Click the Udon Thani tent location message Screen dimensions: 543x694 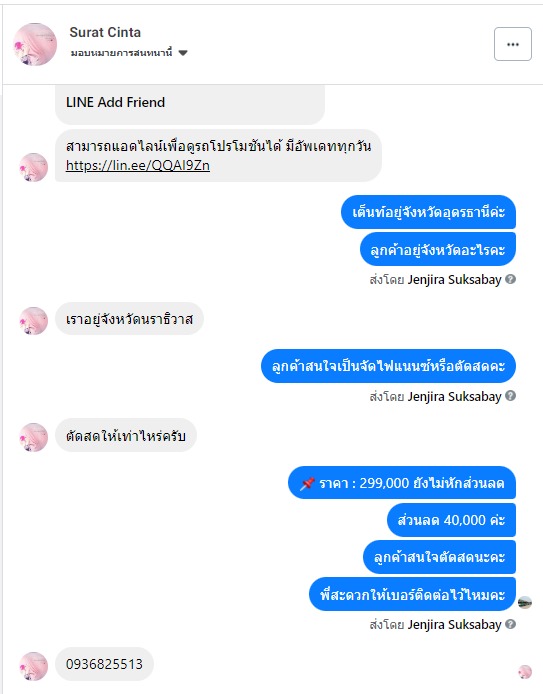point(428,212)
